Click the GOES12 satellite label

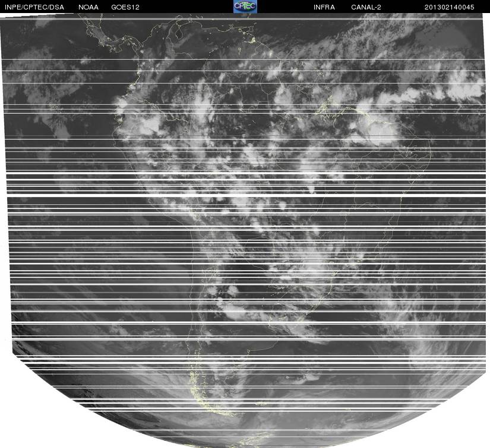tap(125, 7)
